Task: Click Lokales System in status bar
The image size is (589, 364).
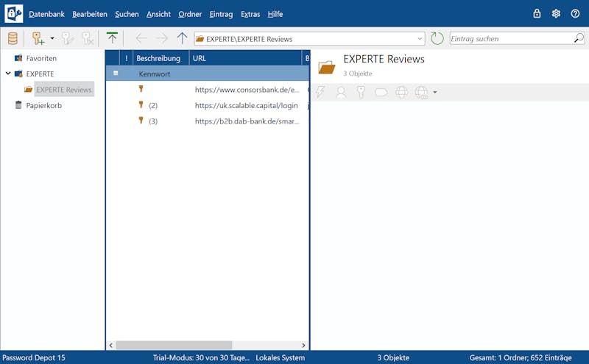Action: (x=281, y=357)
